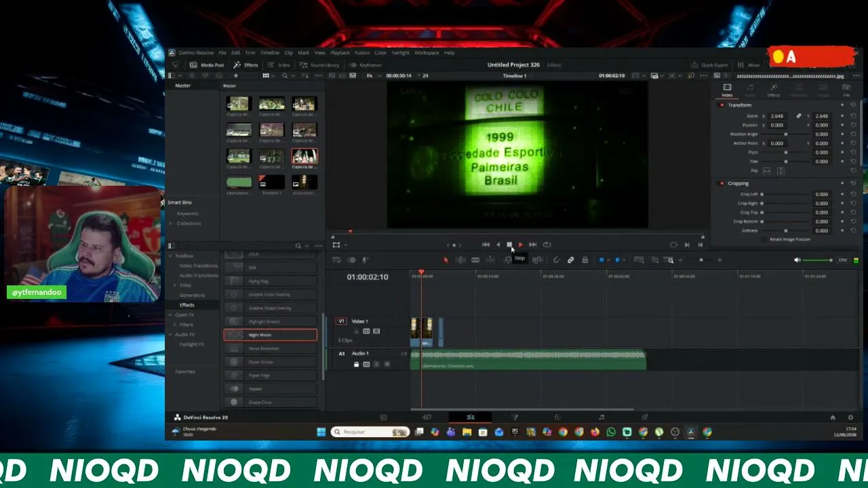Select the Video Transitions category
The height and width of the screenshot is (488, 868).
tap(199, 266)
